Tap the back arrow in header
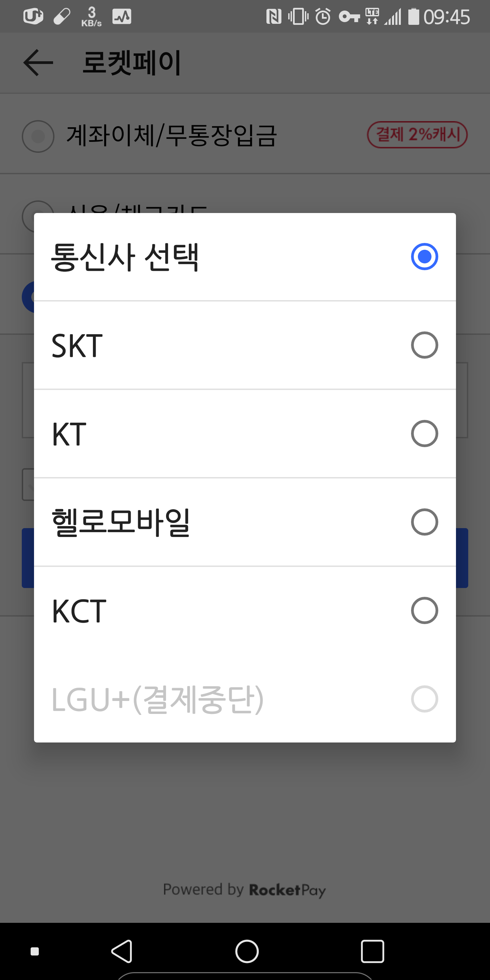 [x=38, y=63]
